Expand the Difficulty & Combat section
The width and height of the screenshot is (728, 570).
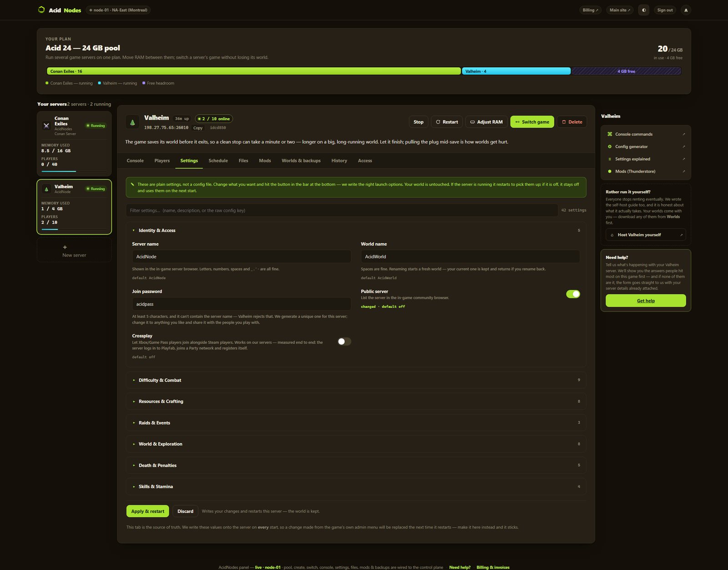click(x=356, y=380)
